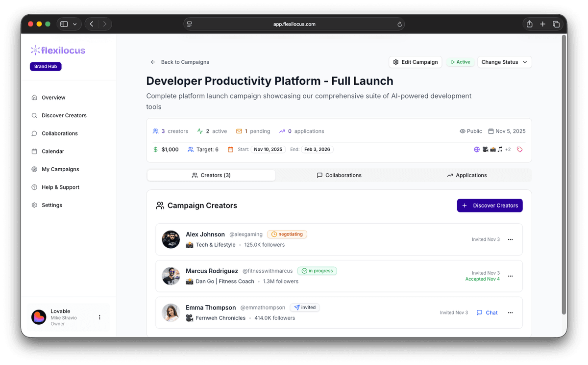Open the three-dot menu for Emma Thompson
This screenshot has width=588, height=365.
click(x=510, y=313)
